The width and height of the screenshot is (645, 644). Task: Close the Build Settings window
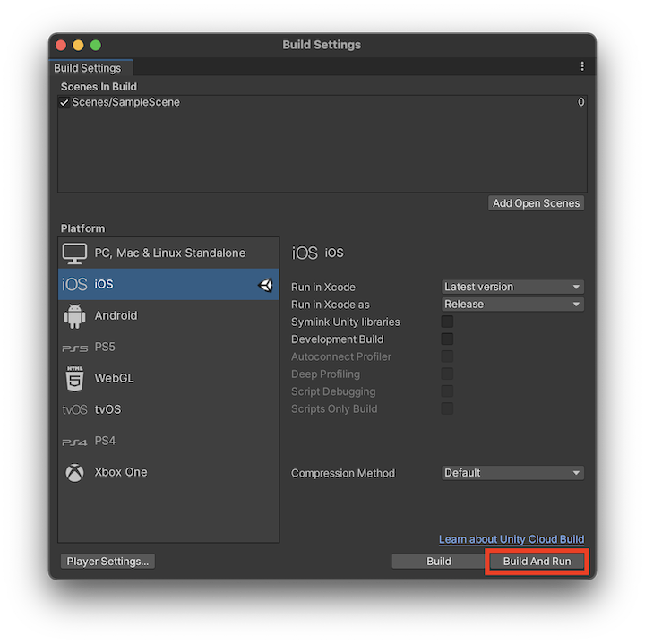(61, 45)
